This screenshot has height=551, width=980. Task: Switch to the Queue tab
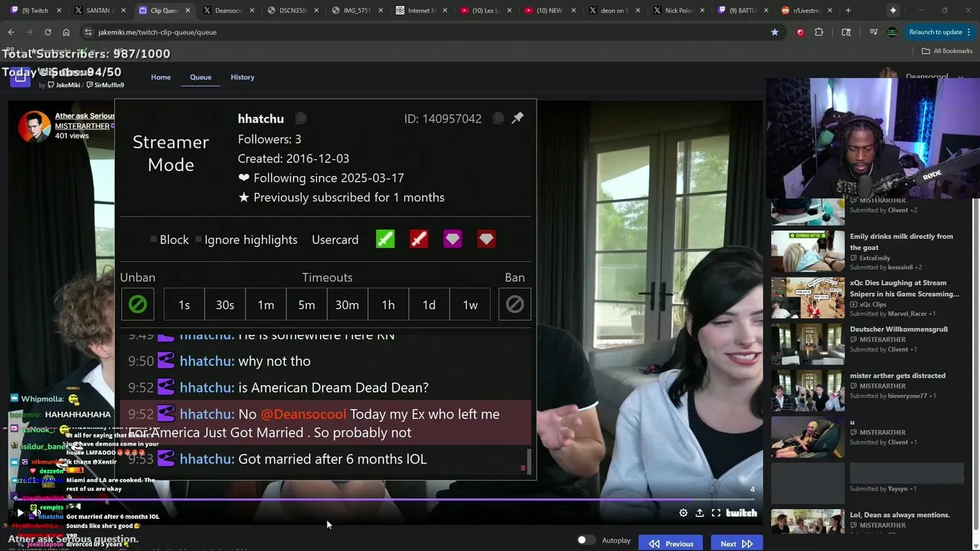(x=201, y=77)
